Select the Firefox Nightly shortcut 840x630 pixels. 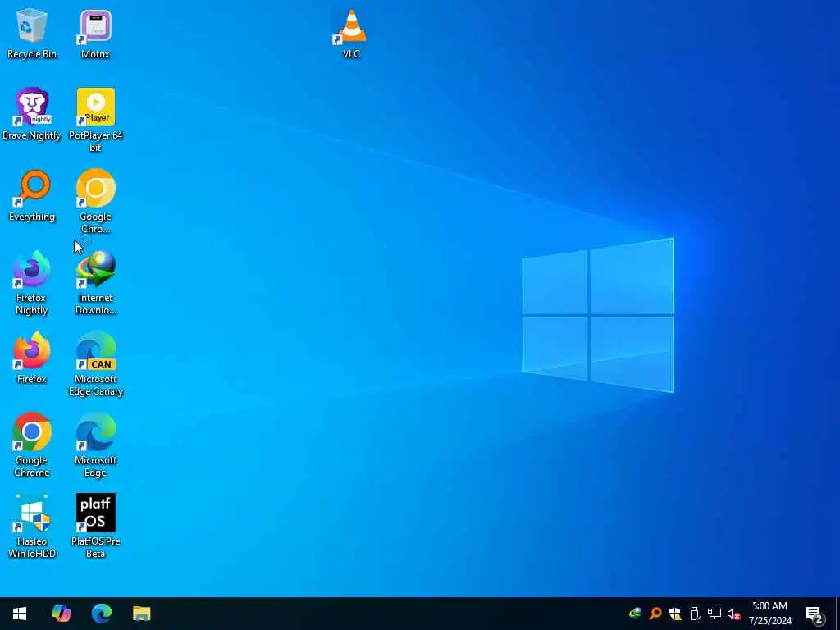[32, 283]
